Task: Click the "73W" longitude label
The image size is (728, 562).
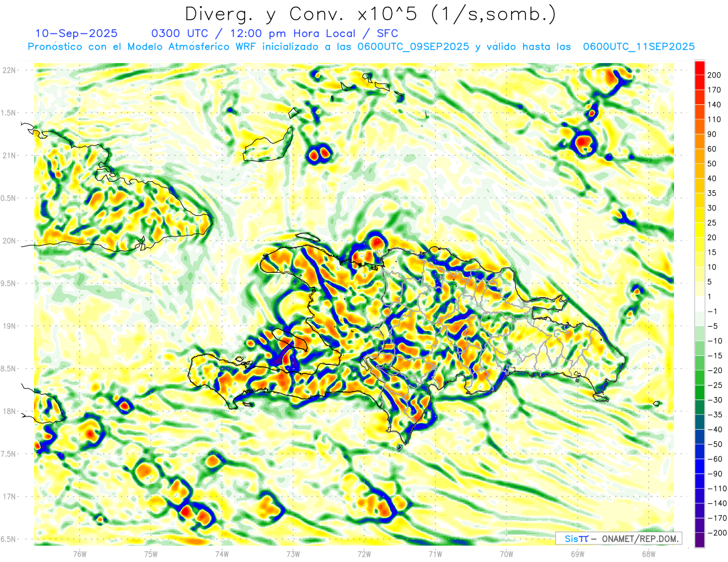Action: [x=293, y=554]
